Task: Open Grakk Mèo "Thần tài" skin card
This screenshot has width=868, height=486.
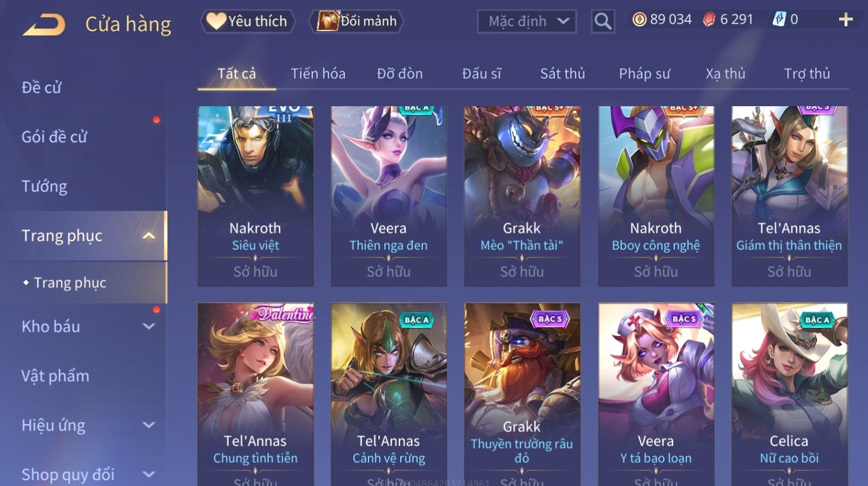Action: (x=522, y=196)
